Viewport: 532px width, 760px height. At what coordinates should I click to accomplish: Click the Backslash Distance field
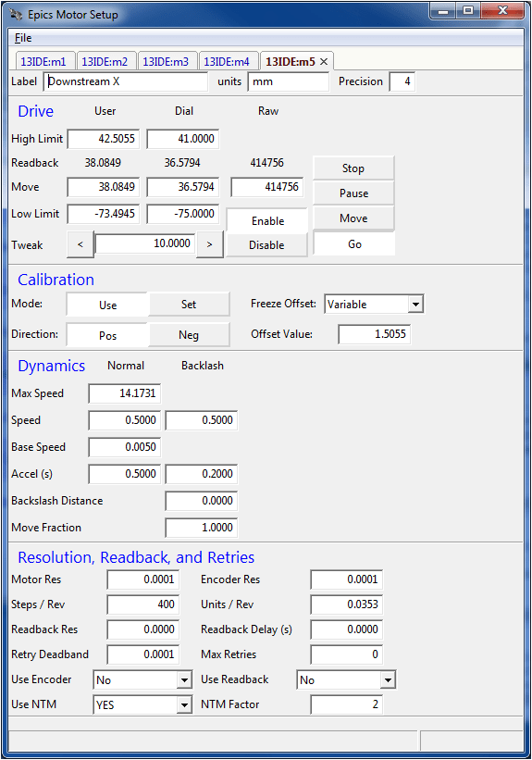pos(202,501)
